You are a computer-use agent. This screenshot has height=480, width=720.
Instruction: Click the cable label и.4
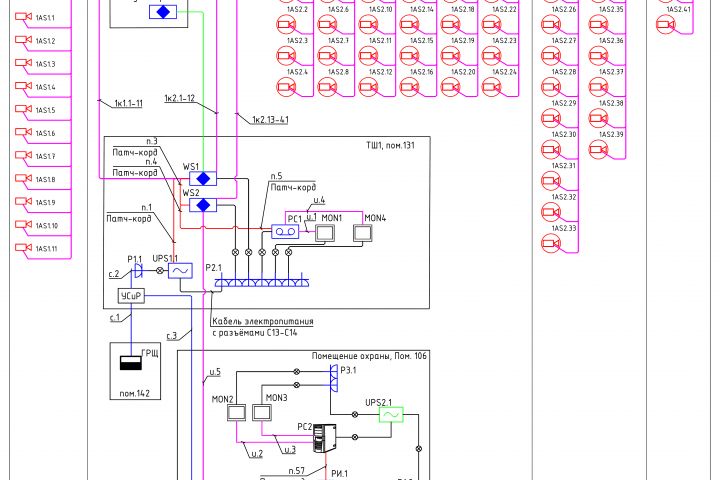click(319, 200)
